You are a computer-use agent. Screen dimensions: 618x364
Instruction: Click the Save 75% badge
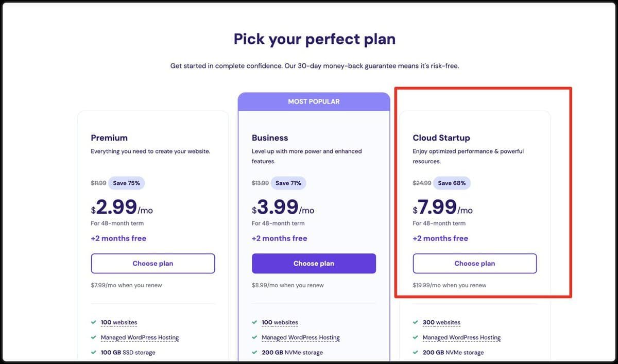click(127, 183)
